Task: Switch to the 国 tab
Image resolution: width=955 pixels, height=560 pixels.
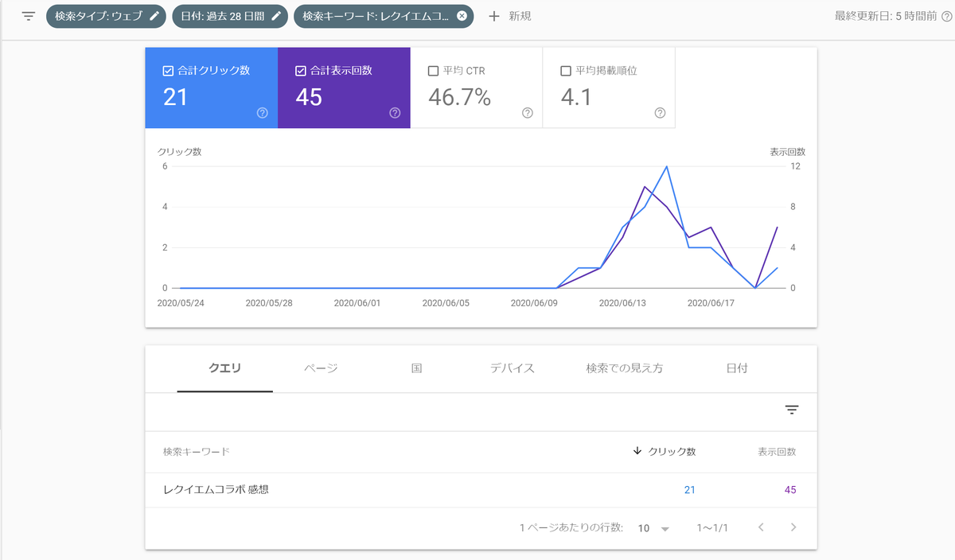Action: point(416,368)
